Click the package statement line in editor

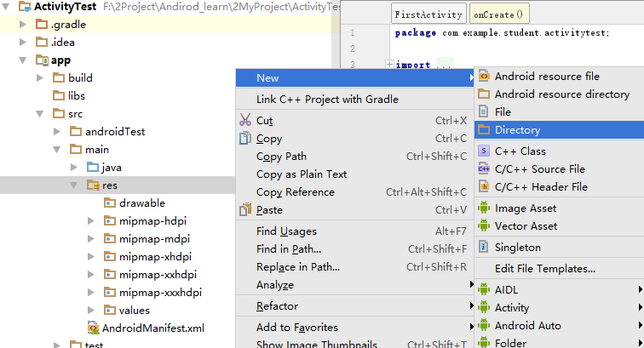(502, 33)
